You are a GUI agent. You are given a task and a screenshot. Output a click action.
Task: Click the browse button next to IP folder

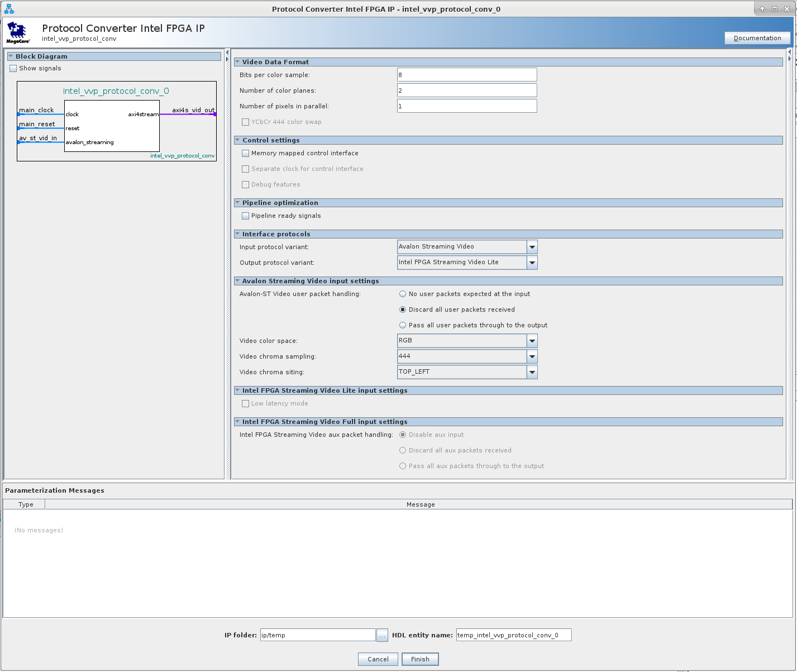click(382, 635)
